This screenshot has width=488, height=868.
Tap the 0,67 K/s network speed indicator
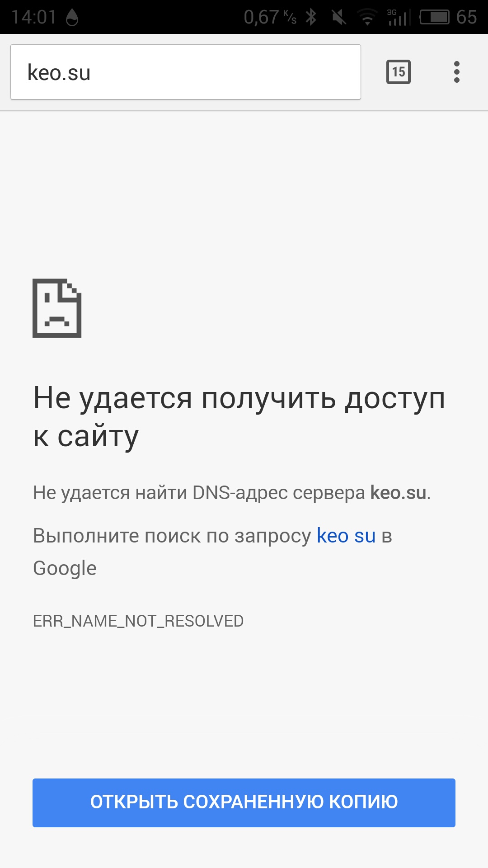[270, 17]
